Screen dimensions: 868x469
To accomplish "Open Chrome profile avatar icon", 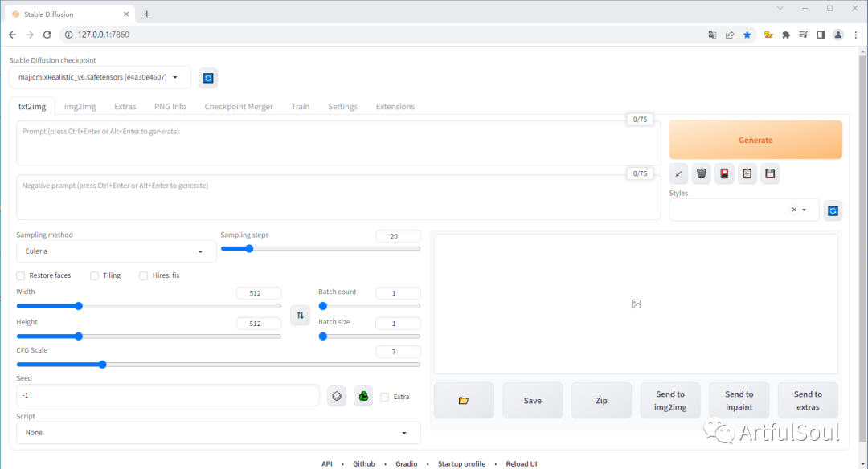I will pos(838,35).
